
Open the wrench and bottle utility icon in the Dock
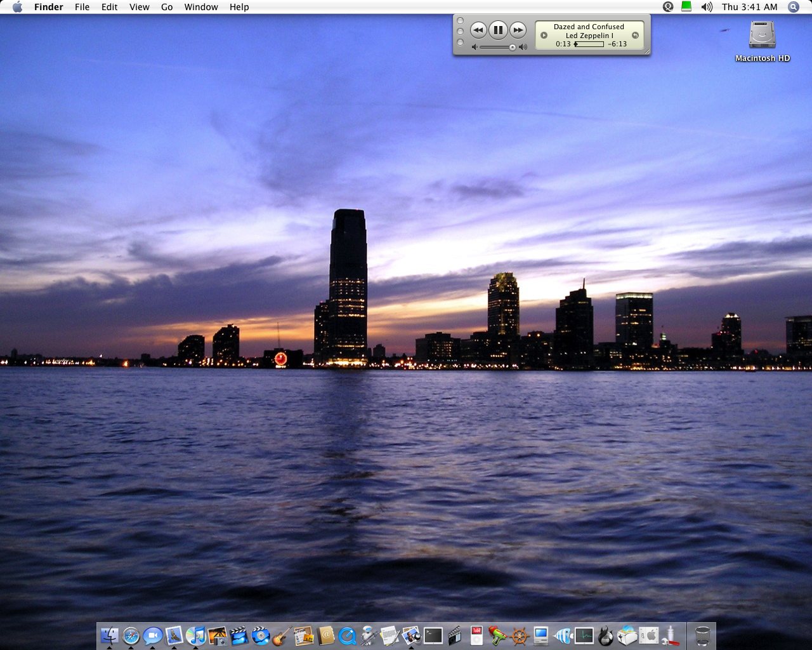670,635
